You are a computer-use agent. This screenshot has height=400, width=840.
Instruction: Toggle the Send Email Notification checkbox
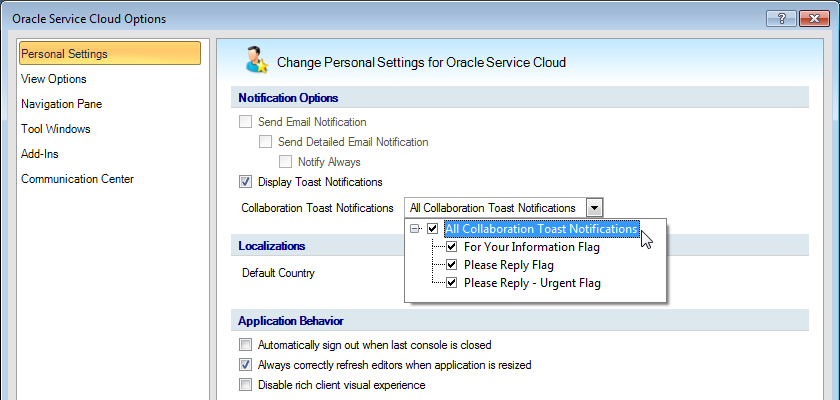pyautogui.click(x=245, y=122)
